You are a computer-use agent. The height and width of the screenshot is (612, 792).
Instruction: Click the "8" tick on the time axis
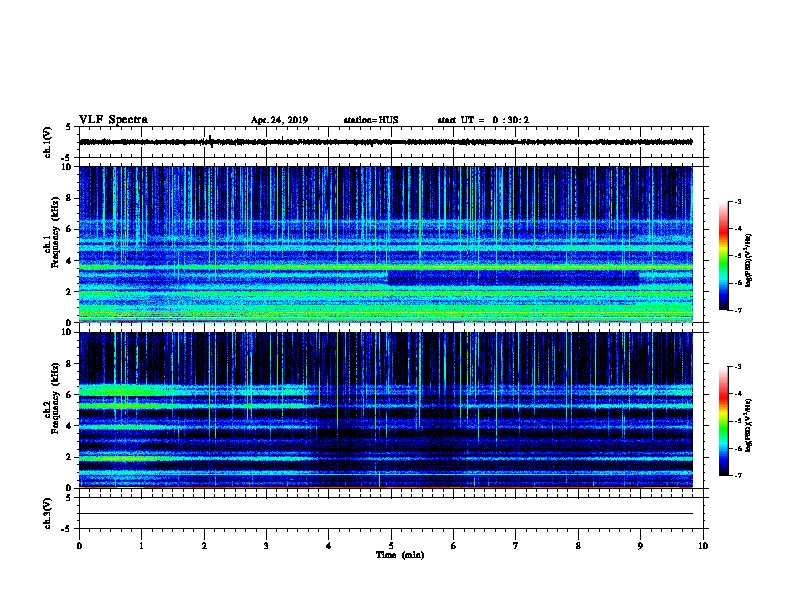[x=578, y=546]
